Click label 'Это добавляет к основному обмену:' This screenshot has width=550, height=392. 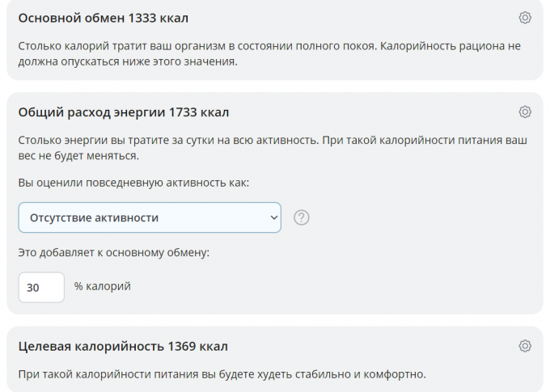pos(113,253)
